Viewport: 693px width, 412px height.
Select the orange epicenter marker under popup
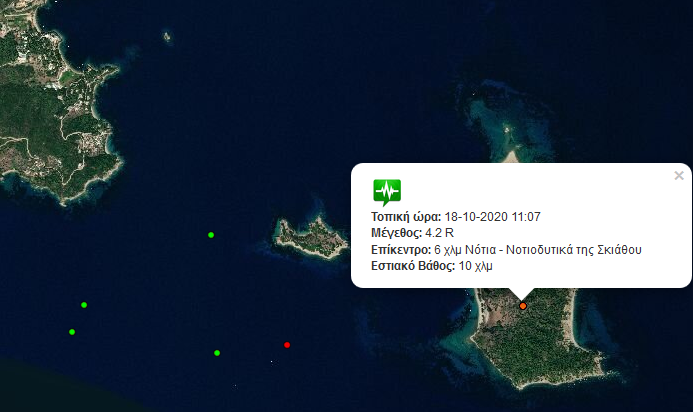(523, 306)
